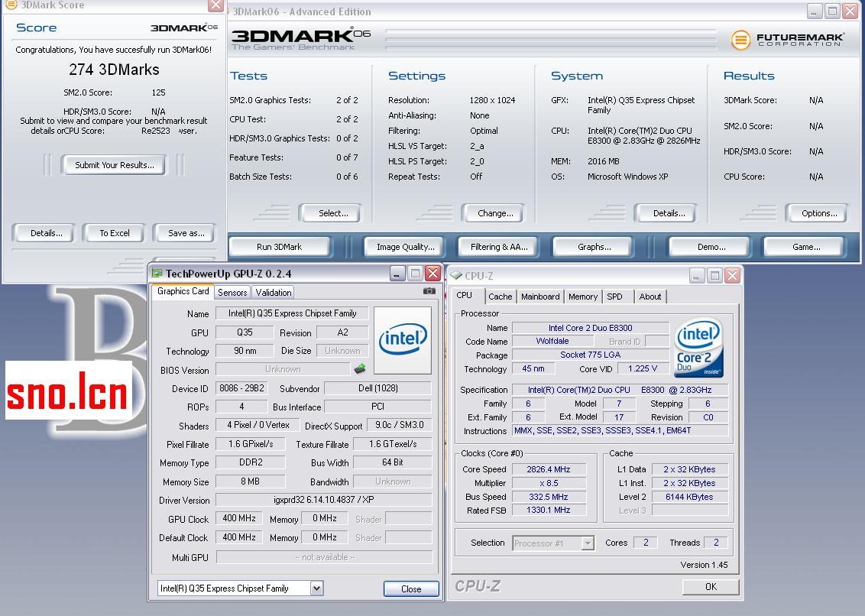Screen dimensions: 865x616
Task: Open the GPU selection dropdown in GPU-Z
Action: (316, 588)
